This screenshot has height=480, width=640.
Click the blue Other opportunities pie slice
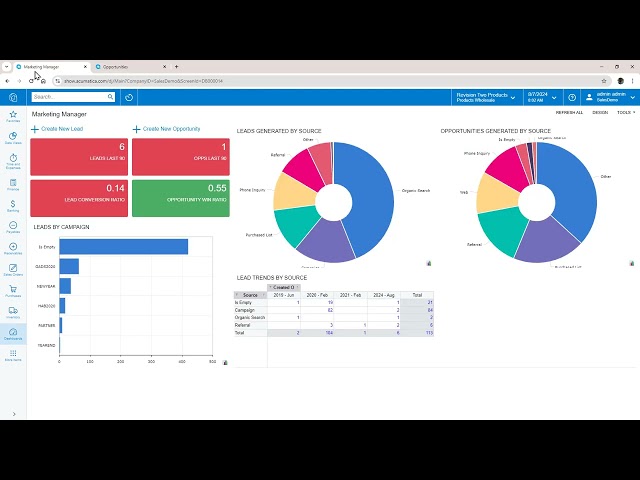[576, 188]
